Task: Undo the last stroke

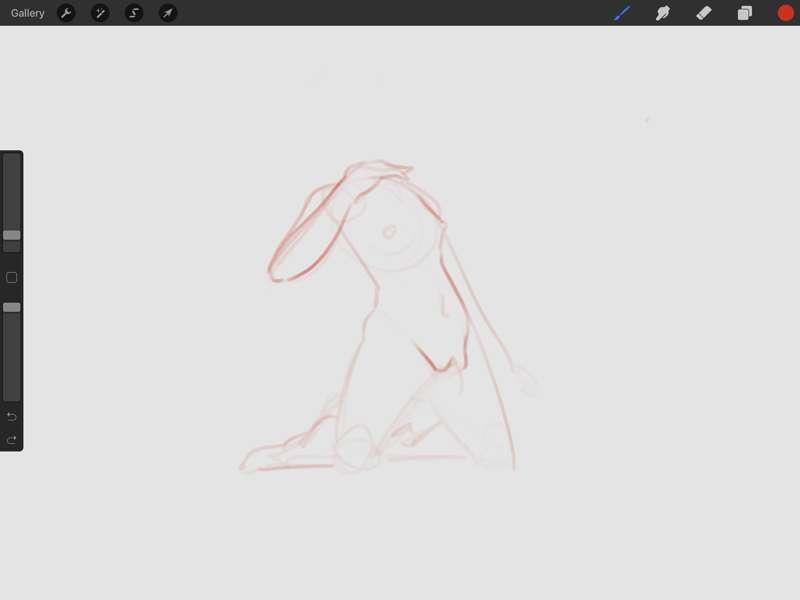Action: (12, 416)
